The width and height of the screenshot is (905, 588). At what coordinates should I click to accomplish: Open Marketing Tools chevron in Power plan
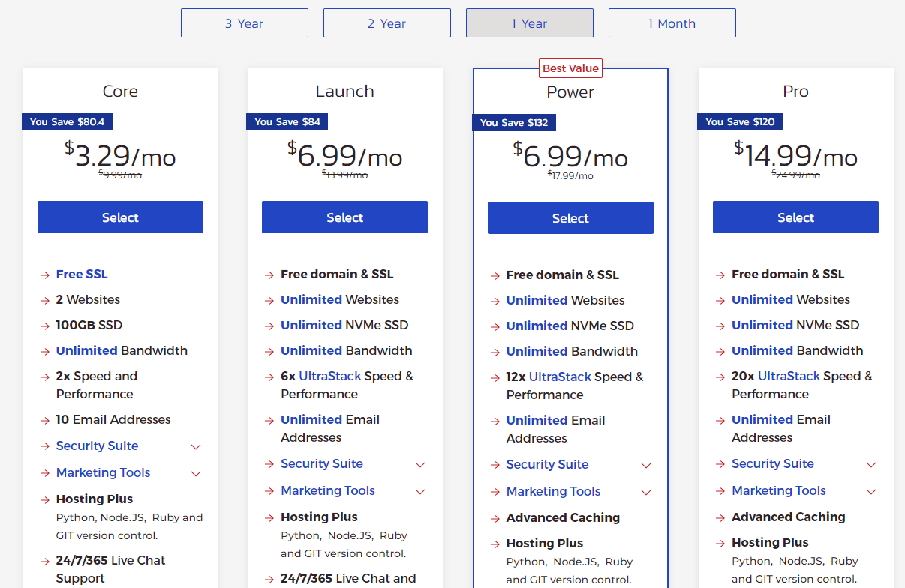pos(646,493)
